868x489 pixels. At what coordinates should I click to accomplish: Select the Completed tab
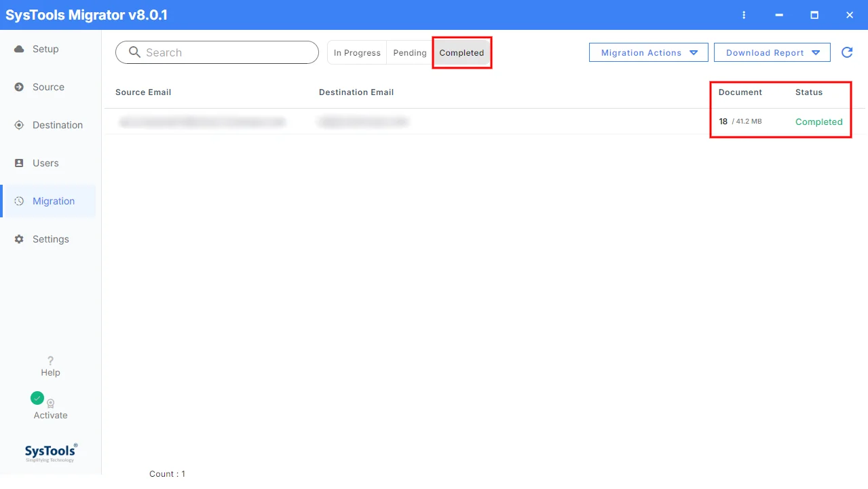tap(461, 52)
